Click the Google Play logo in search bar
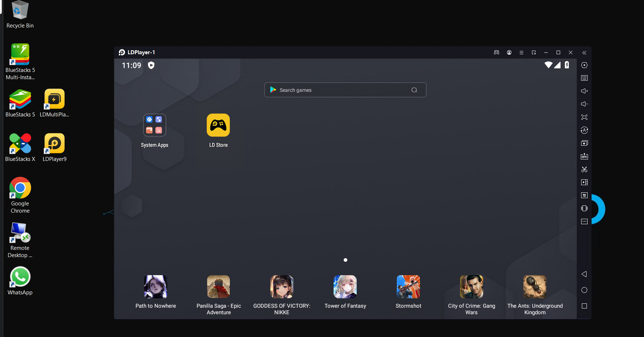This screenshot has height=337, width=644. click(x=273, y=90)
